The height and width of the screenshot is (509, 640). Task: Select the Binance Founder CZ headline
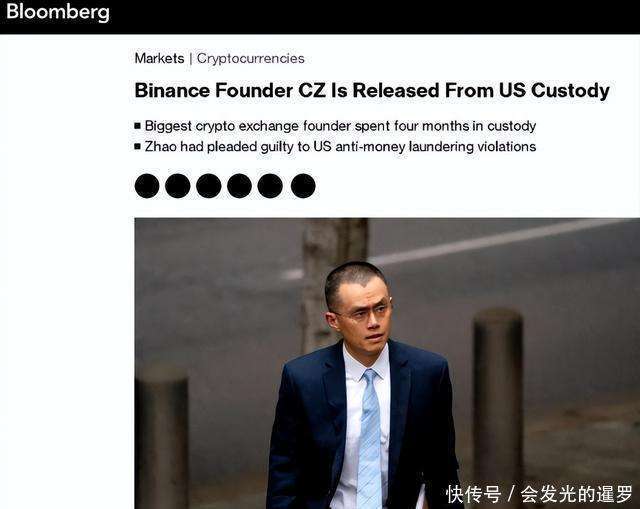372,91
